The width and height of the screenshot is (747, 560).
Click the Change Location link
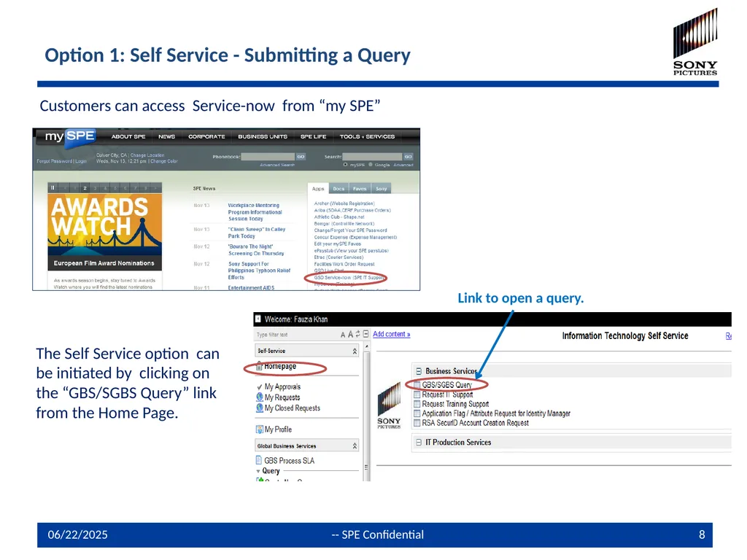pos(147,155)
